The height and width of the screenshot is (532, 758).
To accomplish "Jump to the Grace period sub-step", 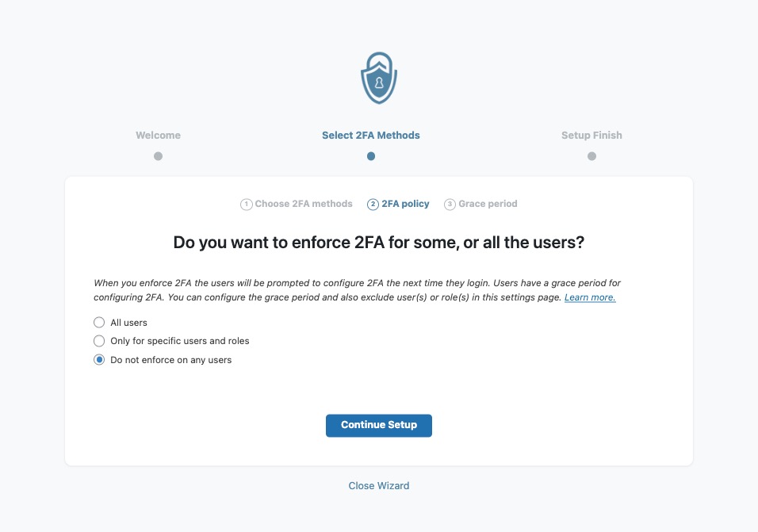I will [488, 204].
